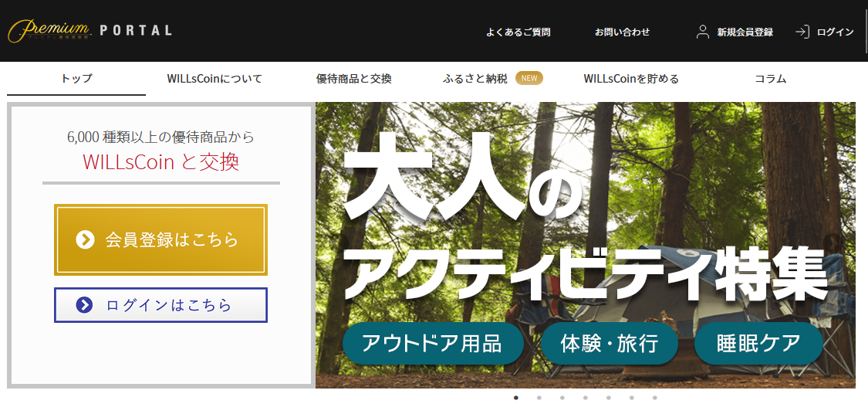Open よくあるご質問 FAQ link
Viewport: 868px width, 414px height.
(x=518, y=32)
